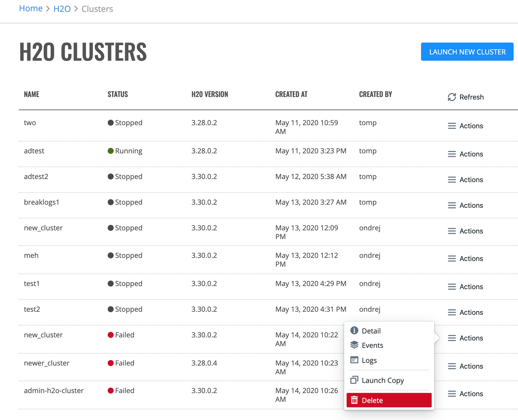
Task: Open the Actions hamburger icon for test2
Action: [x=452, y=312]
